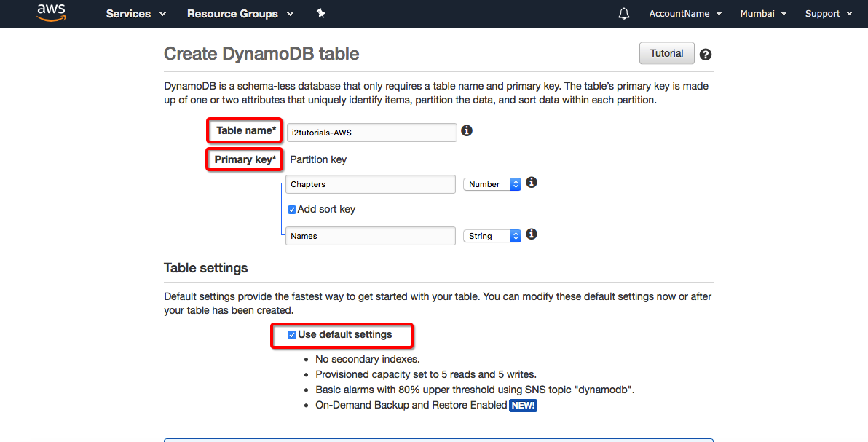
Task: Focus the Names sort key field
Action: pos(371,236)
